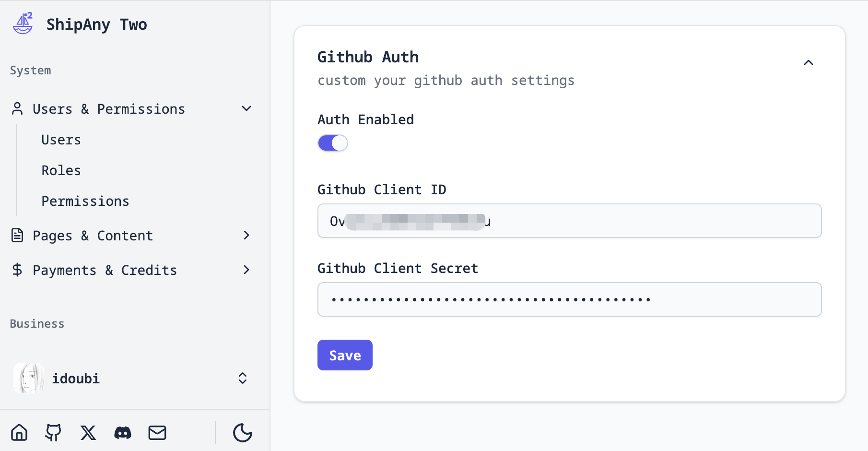This screenshot has width=868, height=451.
Task: Expand the Pages & Content menu
Action: click(x=246, y=236)
